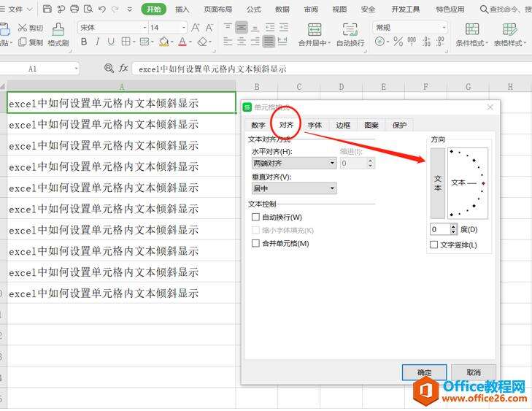Switch to the 字体 tab in dialog
Screen dimensions: 532x411
pos(314,125)
